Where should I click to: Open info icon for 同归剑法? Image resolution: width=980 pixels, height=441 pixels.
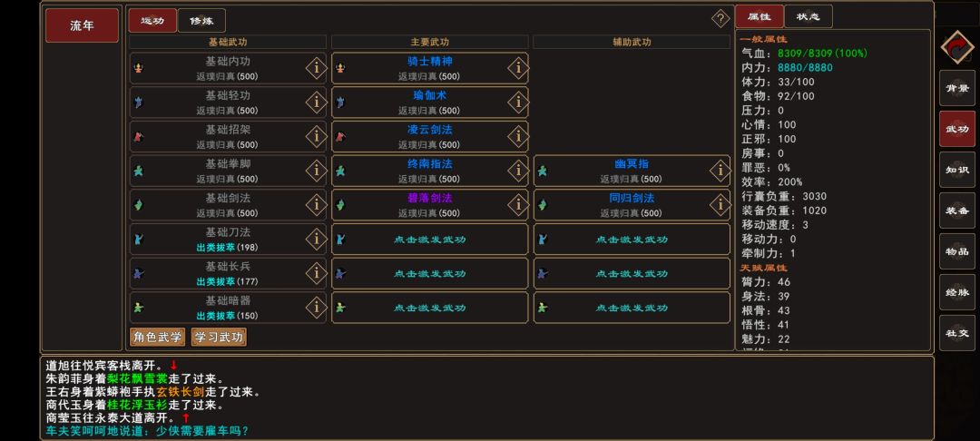click(x=720, y=204)
